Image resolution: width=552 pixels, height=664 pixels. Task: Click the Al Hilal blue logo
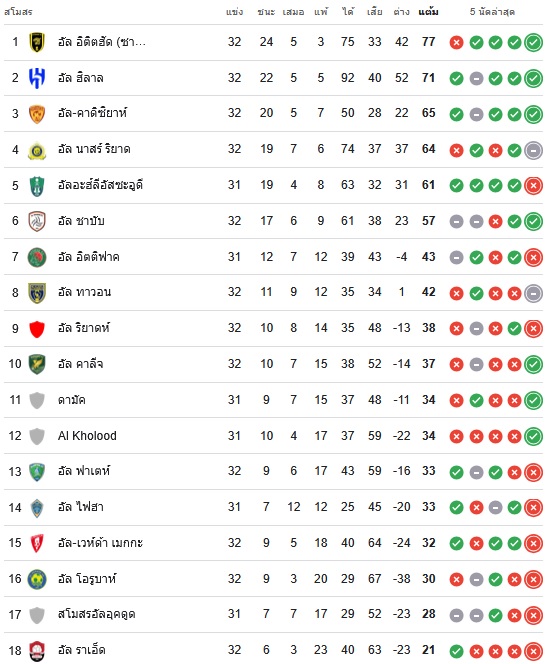tap(37, 78)
